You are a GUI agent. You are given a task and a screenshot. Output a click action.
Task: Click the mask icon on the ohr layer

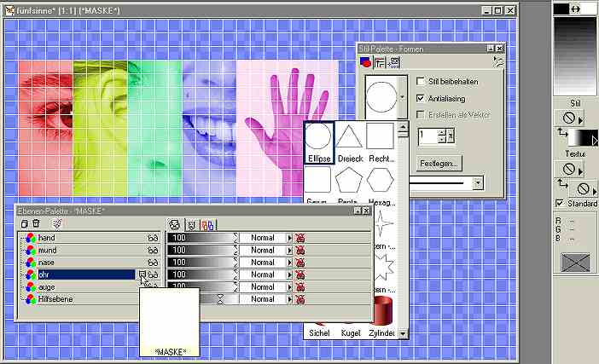click(x=142, y=275)
